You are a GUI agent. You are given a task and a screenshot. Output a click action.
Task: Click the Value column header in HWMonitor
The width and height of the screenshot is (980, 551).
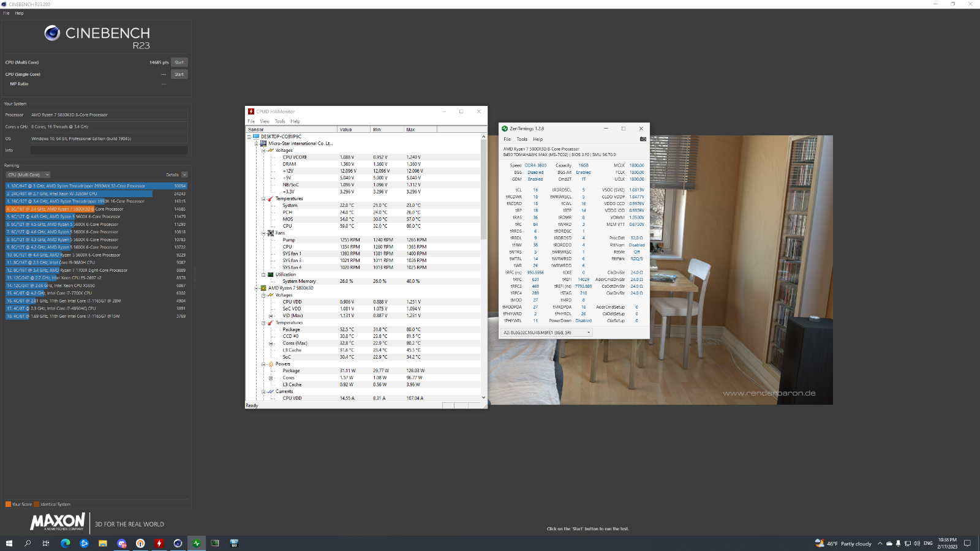point(354,129)
